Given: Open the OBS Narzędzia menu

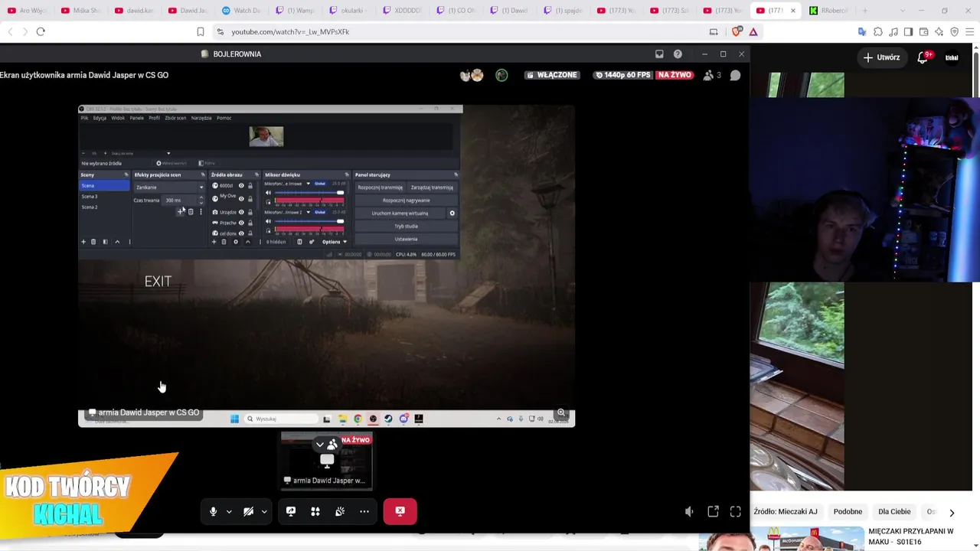Looking at the screenshot, I should click(201, 118).
